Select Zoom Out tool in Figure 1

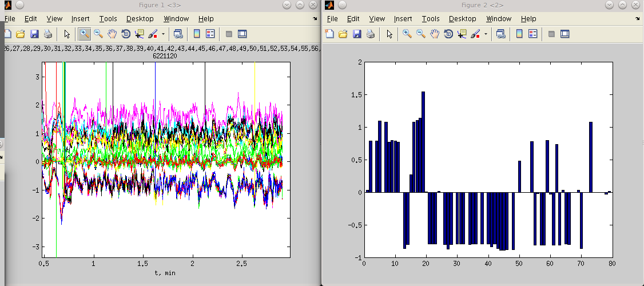98,34
